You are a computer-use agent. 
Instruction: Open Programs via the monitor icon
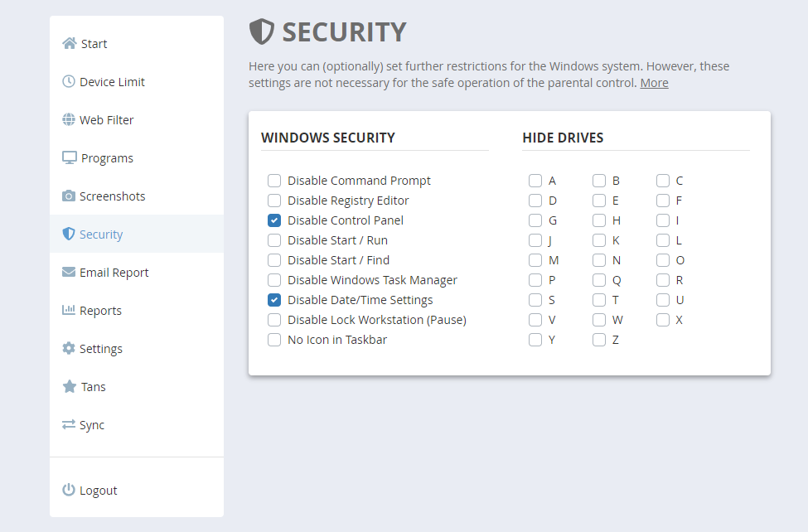click(x=68, y=157)
